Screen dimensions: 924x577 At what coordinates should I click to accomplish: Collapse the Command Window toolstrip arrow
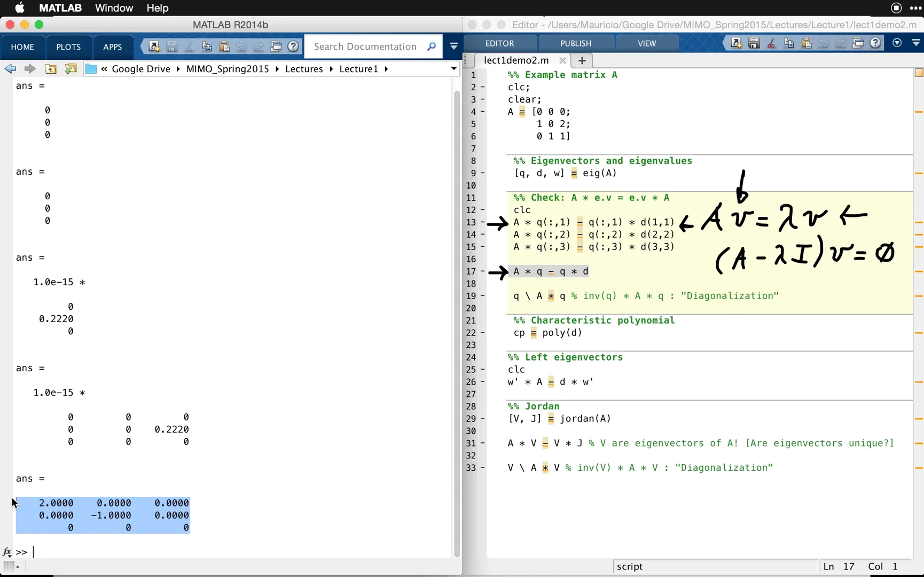[x=453, y=46]
